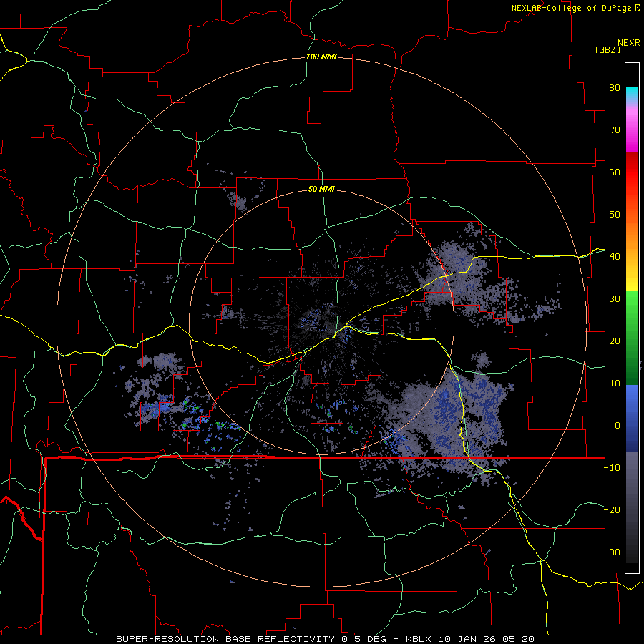Click the [dBZ] legend unit label
This screenshot has height=644, width=644.
(608, 49)
